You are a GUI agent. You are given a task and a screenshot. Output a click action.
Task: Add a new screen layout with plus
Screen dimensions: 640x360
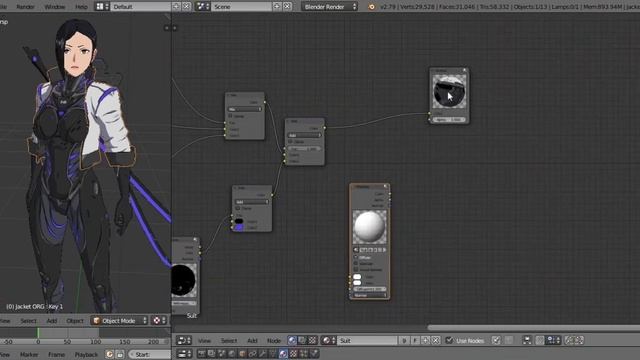tap(176, 7)
